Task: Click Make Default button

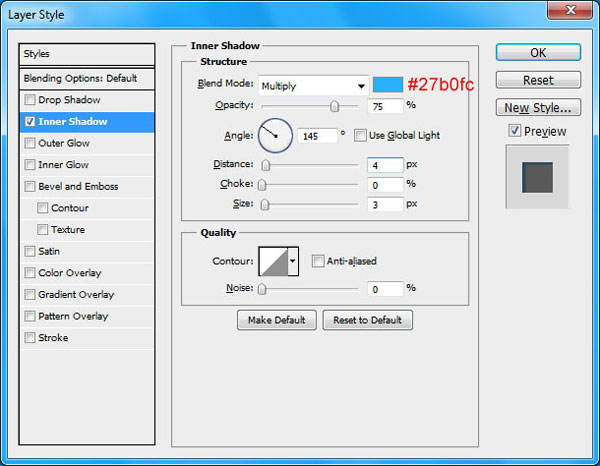Action: (x=277, y=320)
